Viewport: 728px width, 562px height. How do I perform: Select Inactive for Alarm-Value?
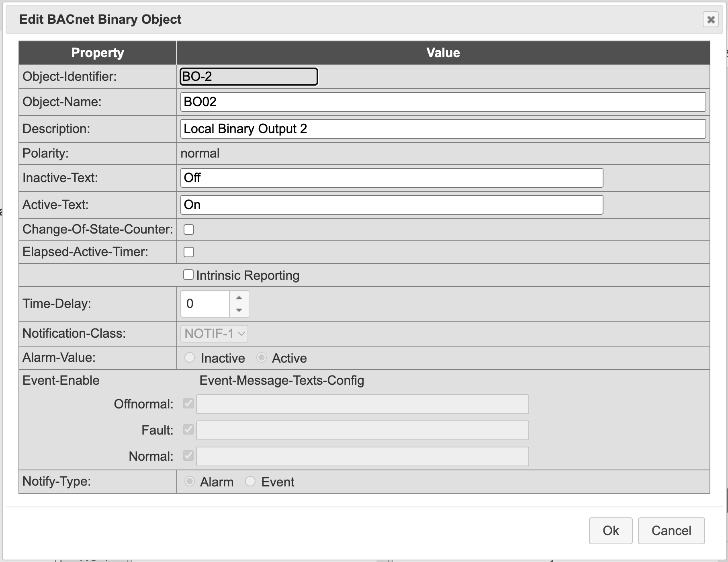pos(190,357)
